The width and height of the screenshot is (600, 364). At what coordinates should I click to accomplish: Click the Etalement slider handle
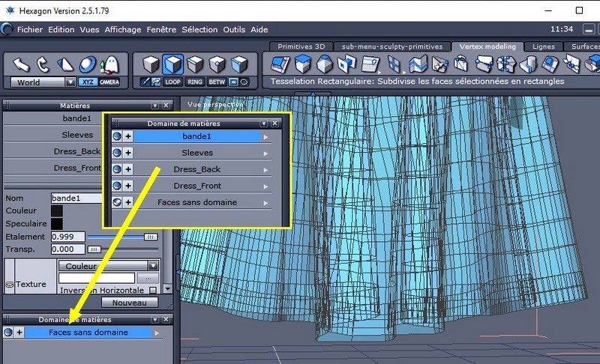point(151,237)
